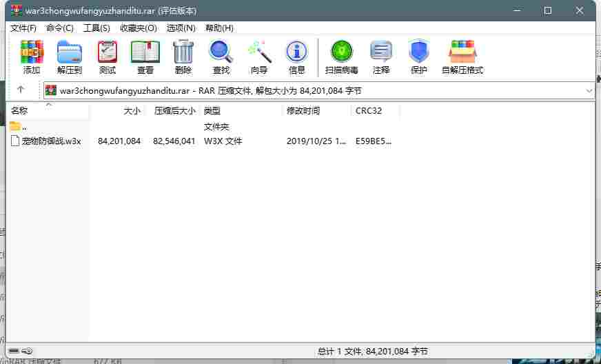
Task: Sort by Modified (修改时间) column header
Action: [316, 111]
